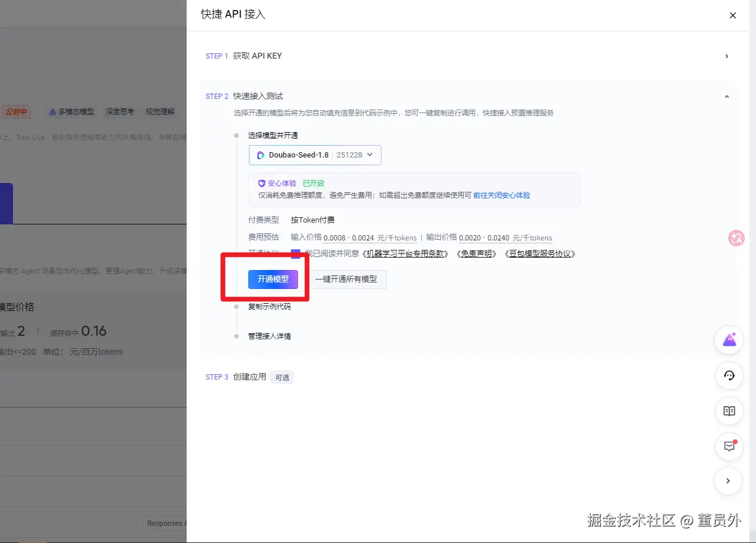Open 豆包模型服务协议 link
756x543 pixels.
[540, 254]
